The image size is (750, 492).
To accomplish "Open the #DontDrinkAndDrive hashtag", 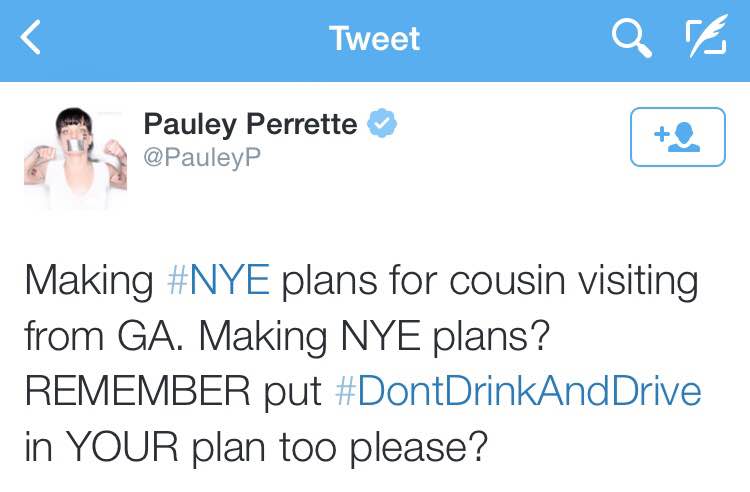I will [x=518, y=391].
